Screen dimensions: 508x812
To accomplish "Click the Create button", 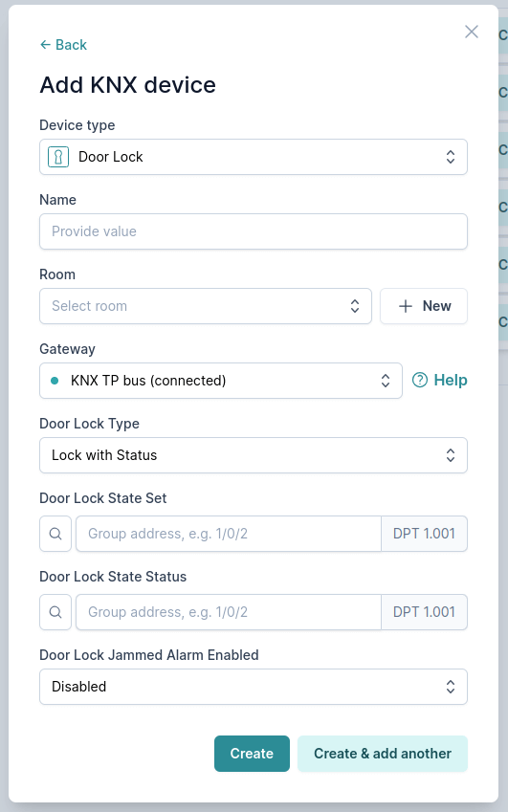I will point(252,754).
